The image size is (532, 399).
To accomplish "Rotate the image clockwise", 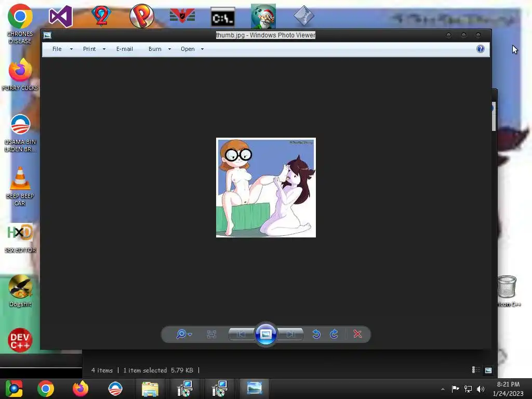I will [x=334, y=334].
